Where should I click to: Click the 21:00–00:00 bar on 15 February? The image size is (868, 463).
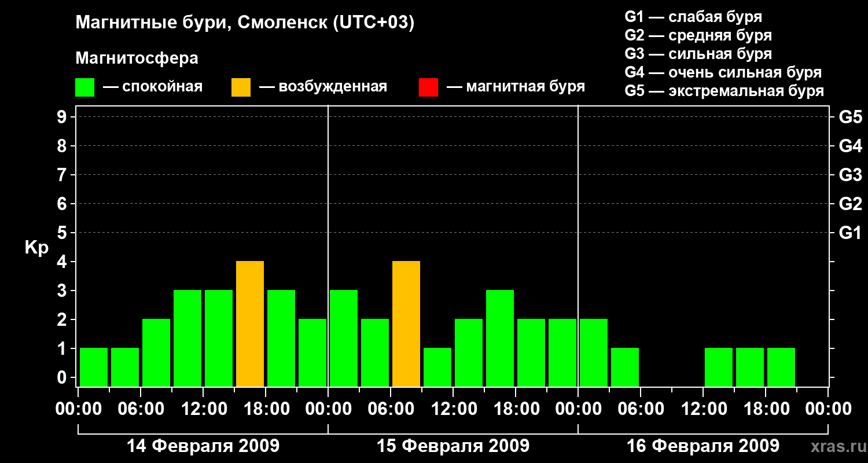tap(562, 352)
